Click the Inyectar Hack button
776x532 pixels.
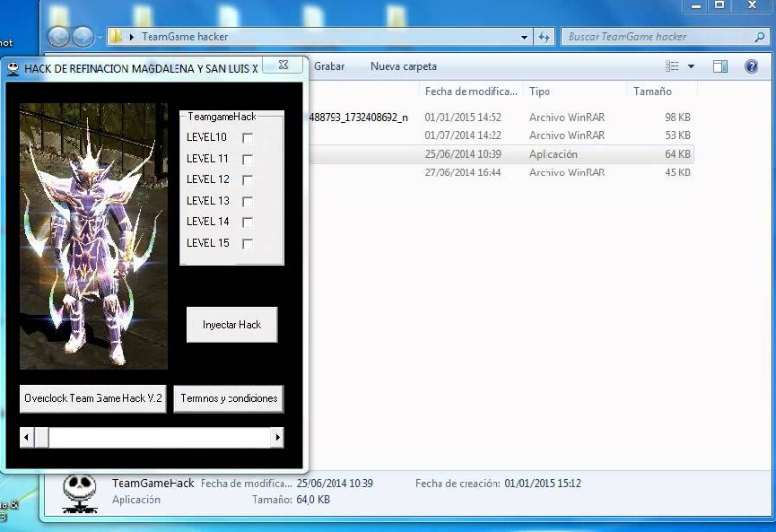coord(231,325)
